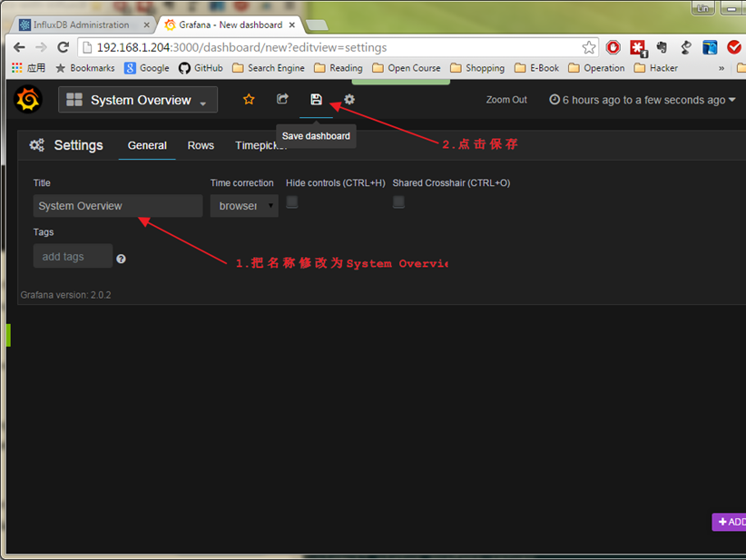This screenshot has height=560, width=746.
Task: Click the browser forward arrow
Action: click(42, 47)
